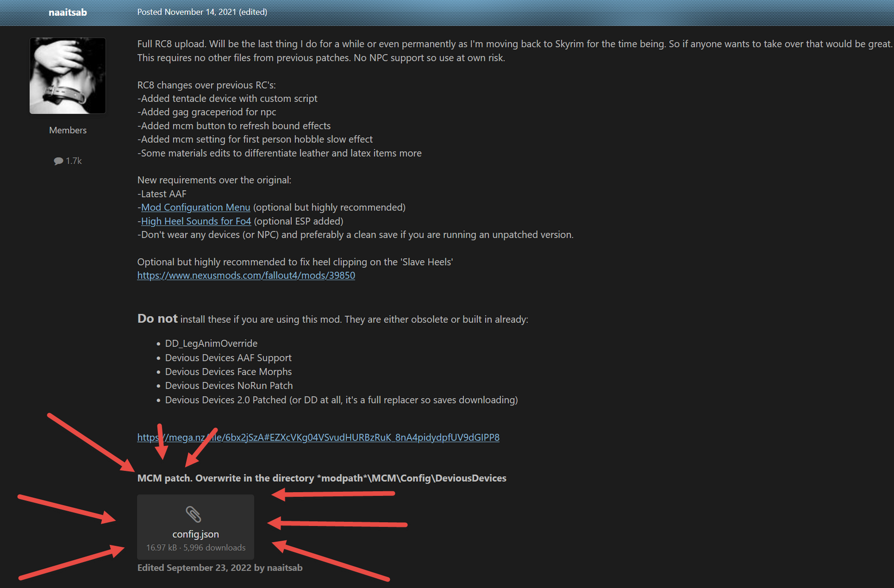Click the 'DD_LegAnimOverride' list item
The image size is (894, 588).
[x=211, y=344]
